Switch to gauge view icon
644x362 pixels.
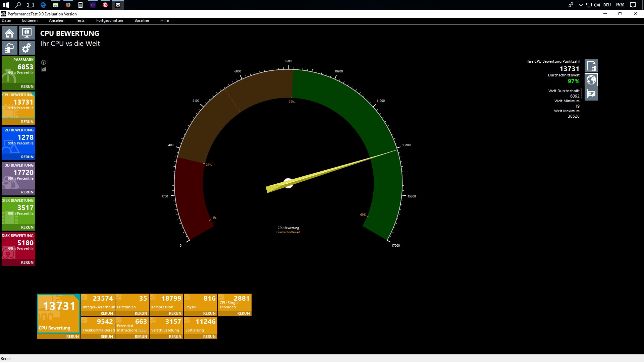[x=44, y=62]
